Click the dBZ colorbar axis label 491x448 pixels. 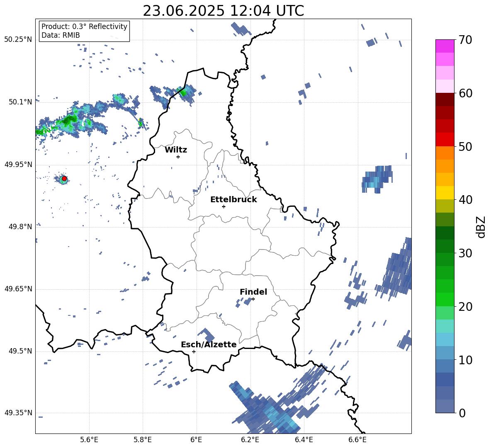481,227
